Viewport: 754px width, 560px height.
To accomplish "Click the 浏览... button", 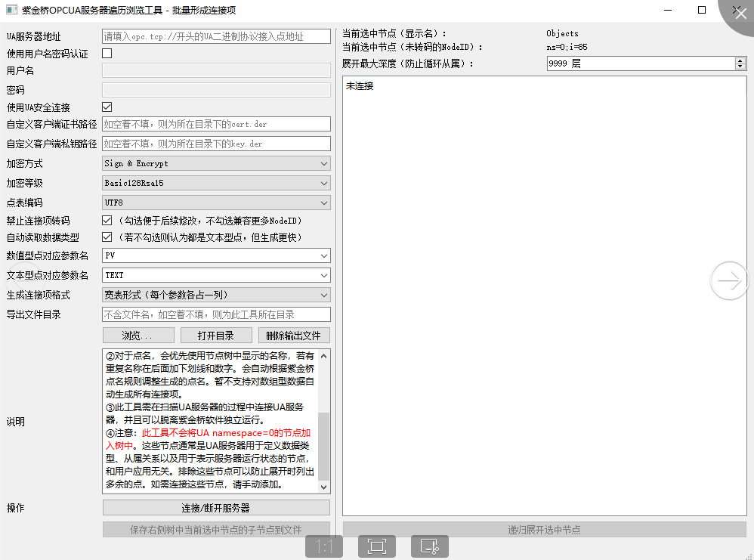I will pos(138,336).
